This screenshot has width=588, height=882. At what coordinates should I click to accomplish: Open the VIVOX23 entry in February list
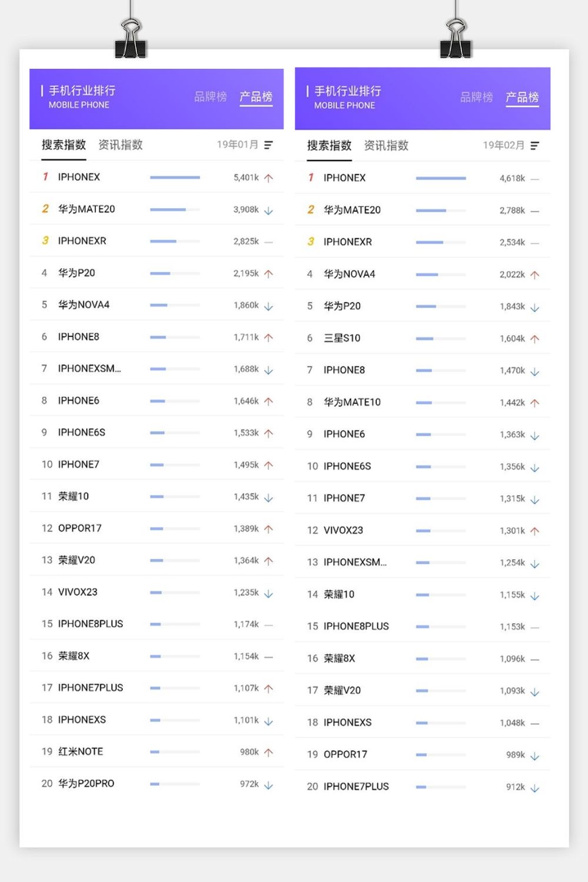coord(343,530)
